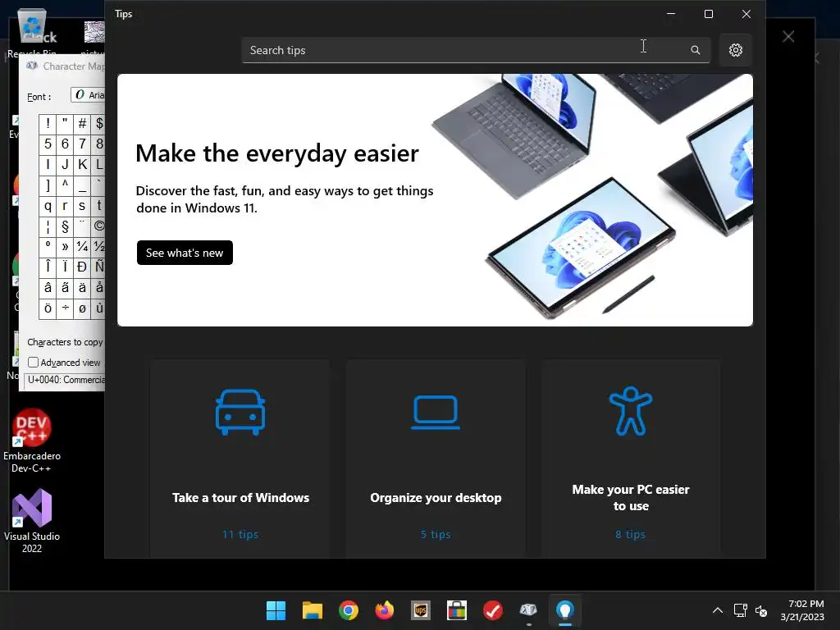Select the ! character in Character Map
The width and height of the screenshot is (840, 630).
click(x=48, y=124)
